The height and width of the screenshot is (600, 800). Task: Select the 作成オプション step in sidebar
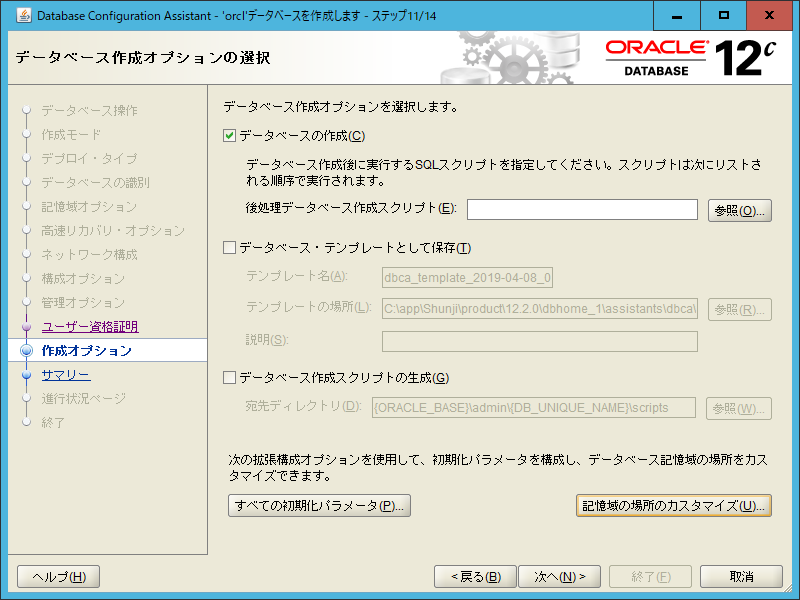pos(87,351)
